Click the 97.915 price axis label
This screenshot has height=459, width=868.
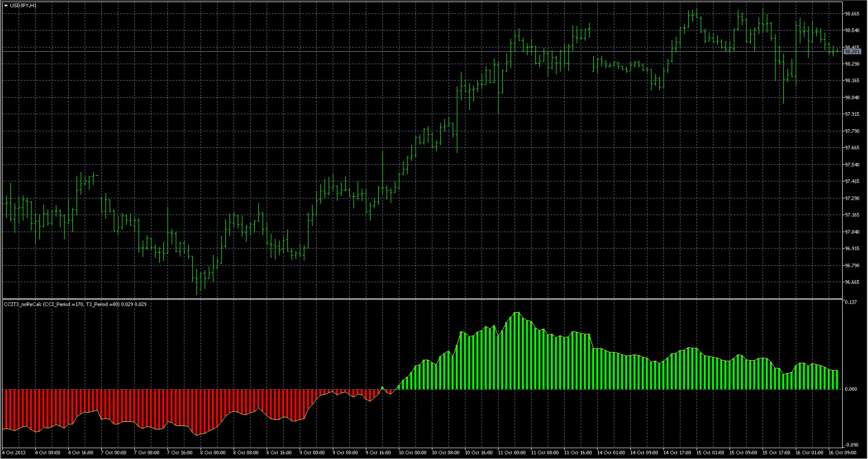(x=852, y=114)
